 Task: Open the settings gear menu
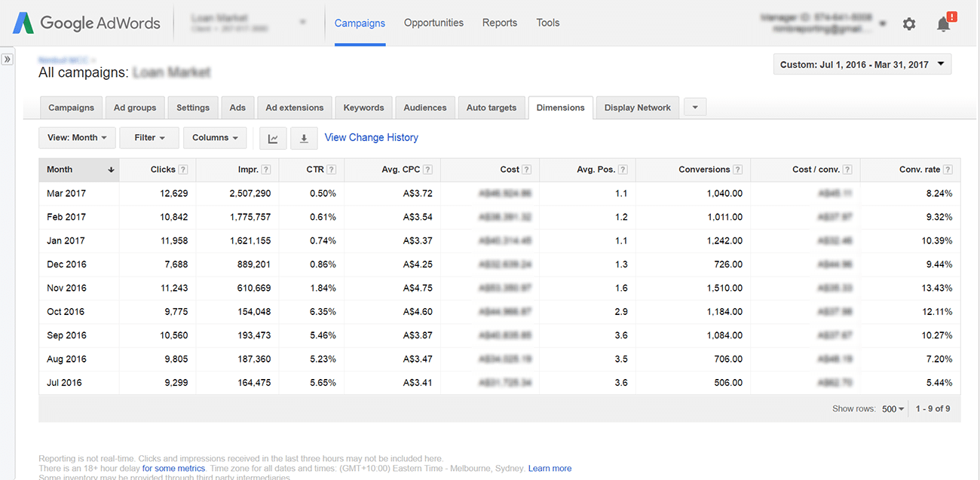click(909, 24)
